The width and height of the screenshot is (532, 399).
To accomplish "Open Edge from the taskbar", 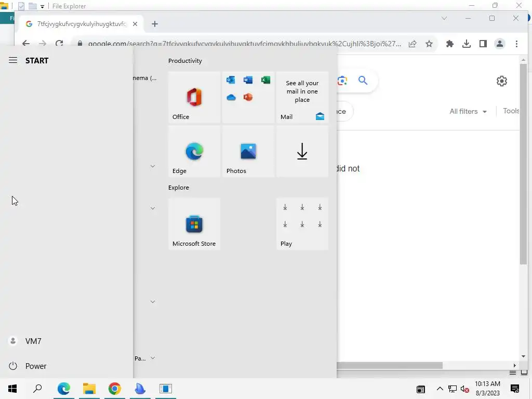I will pos(64,389).
